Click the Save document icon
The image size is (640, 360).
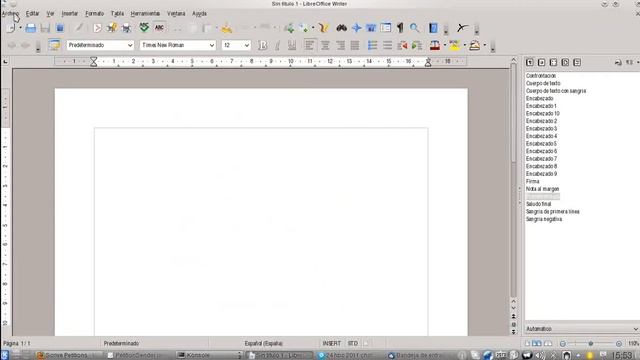[45, 28]
